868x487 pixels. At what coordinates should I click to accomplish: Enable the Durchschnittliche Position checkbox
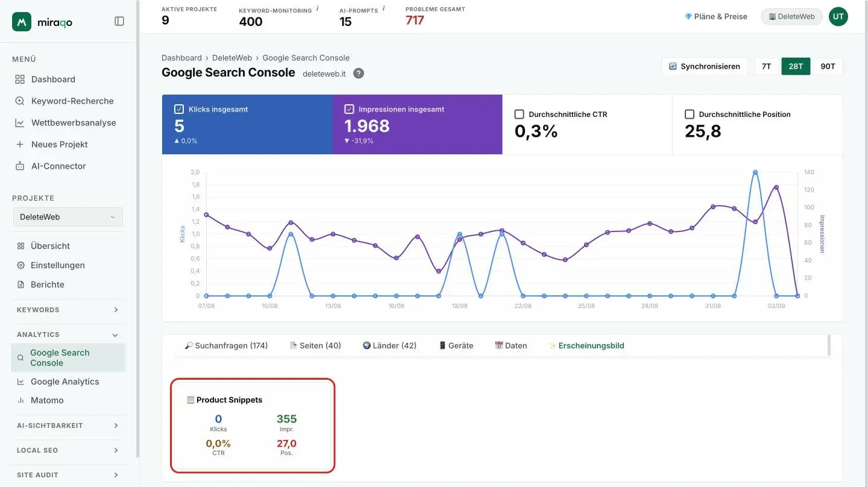[689, 114]
